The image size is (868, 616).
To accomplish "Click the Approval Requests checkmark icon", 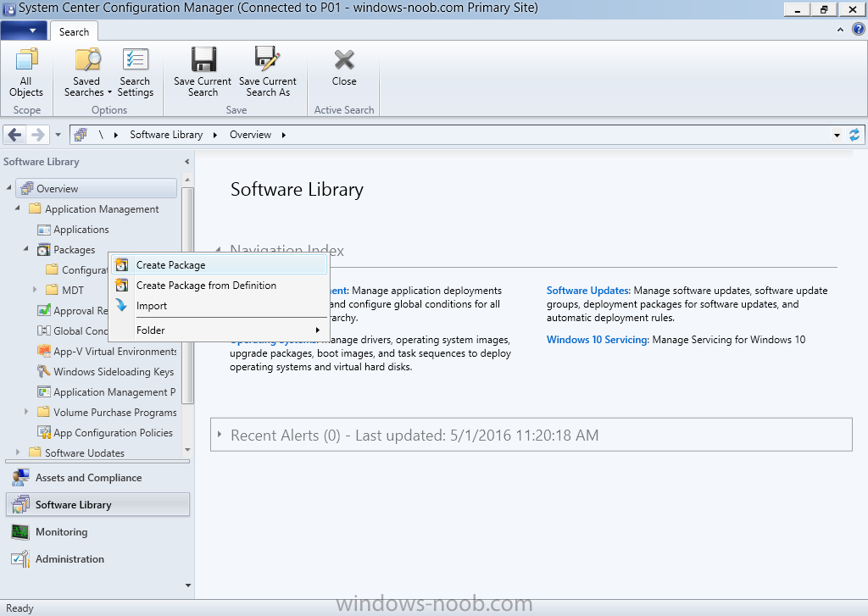I will click(x=44, y=310).
